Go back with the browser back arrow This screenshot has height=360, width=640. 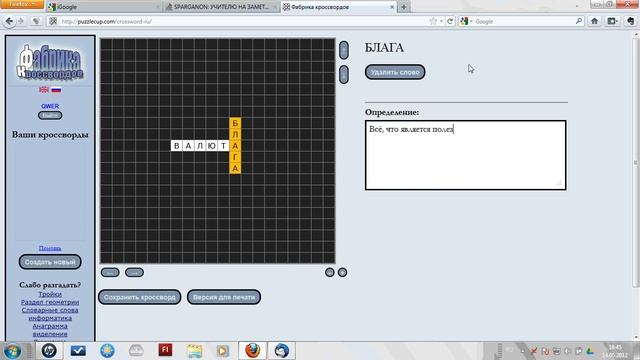click(x=9, y=21)
